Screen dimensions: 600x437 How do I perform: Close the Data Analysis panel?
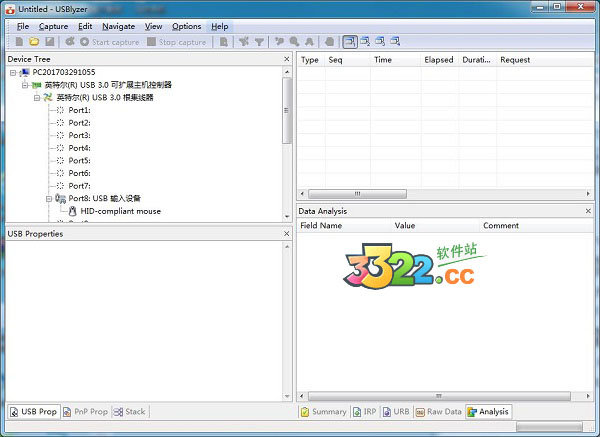point(588,211)
